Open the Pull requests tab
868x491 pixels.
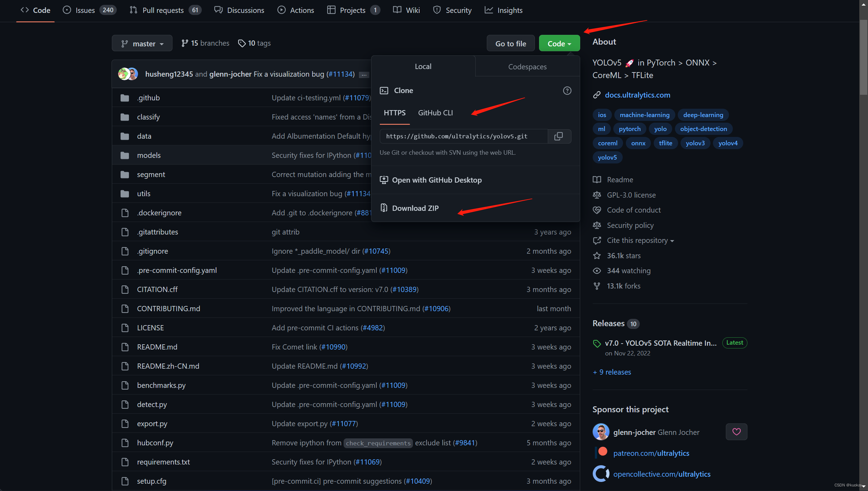pos(163,10)
